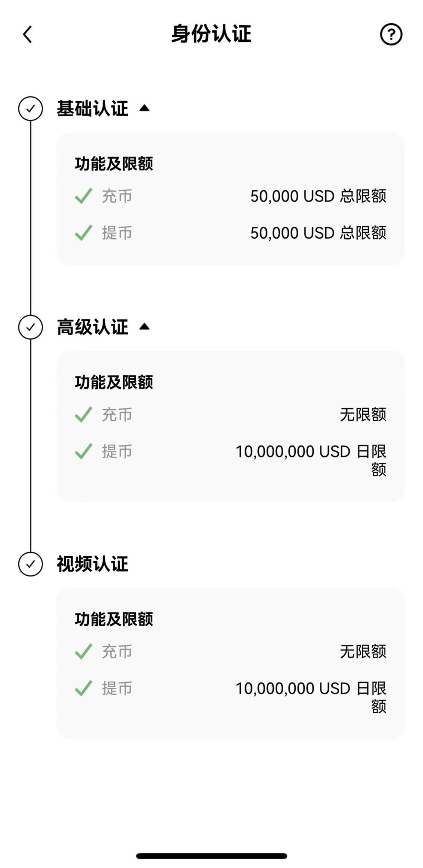
Task: Tap green check beside 充币 in 视频认证
Action: tap(83, 651)
